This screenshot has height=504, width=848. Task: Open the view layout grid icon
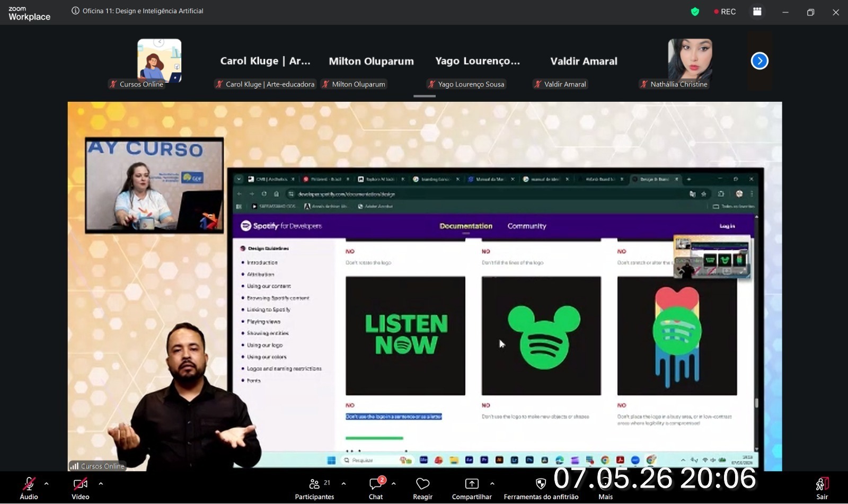tap(757, 12)
